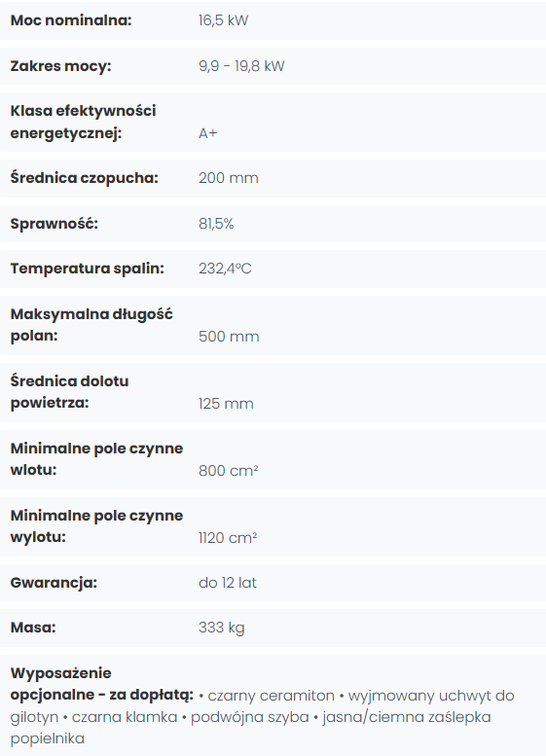
Task: Select the 232,4°C value
Action: (x=225, y=269)
